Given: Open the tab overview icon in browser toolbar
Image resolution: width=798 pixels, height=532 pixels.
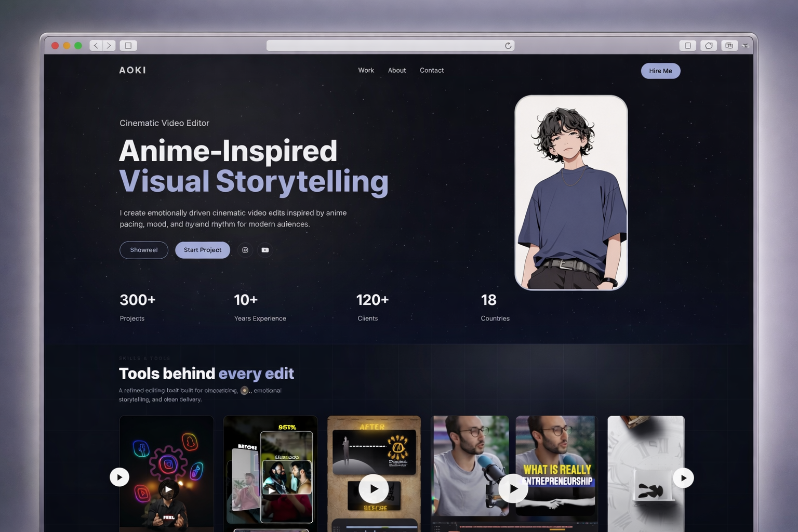Looking at the screenshot, I should coord(729,46).
